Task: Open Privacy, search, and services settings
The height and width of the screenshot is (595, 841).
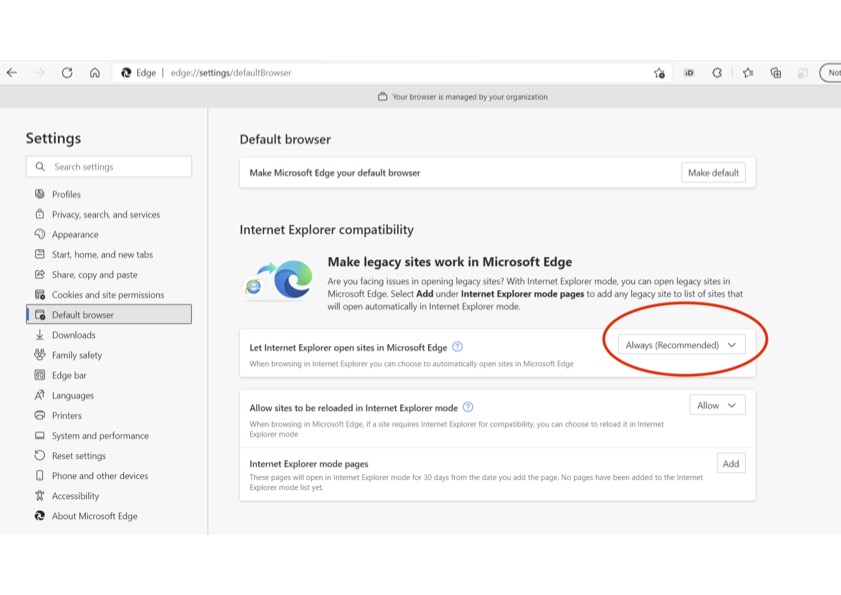Action: (105, 214)
